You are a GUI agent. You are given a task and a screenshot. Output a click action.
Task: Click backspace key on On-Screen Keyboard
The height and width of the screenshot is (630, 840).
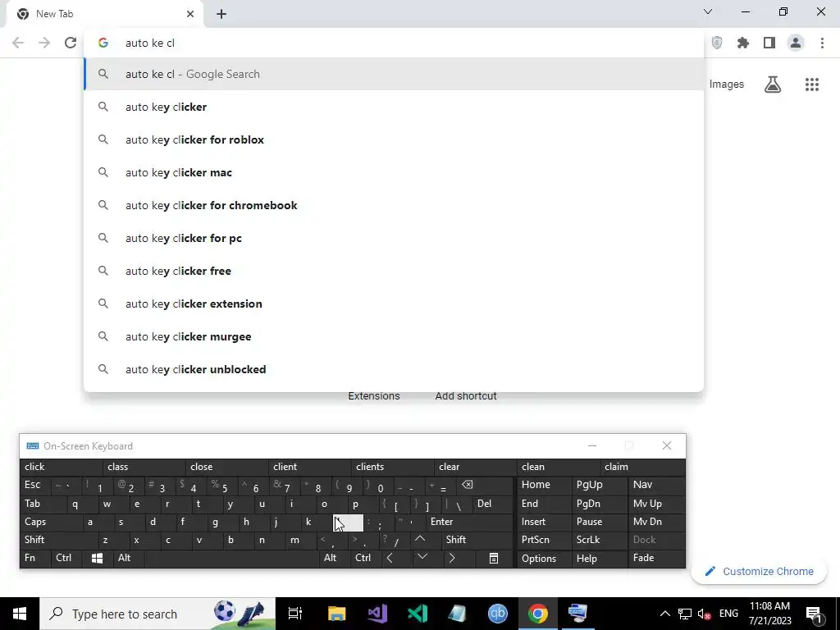point(467,486)
